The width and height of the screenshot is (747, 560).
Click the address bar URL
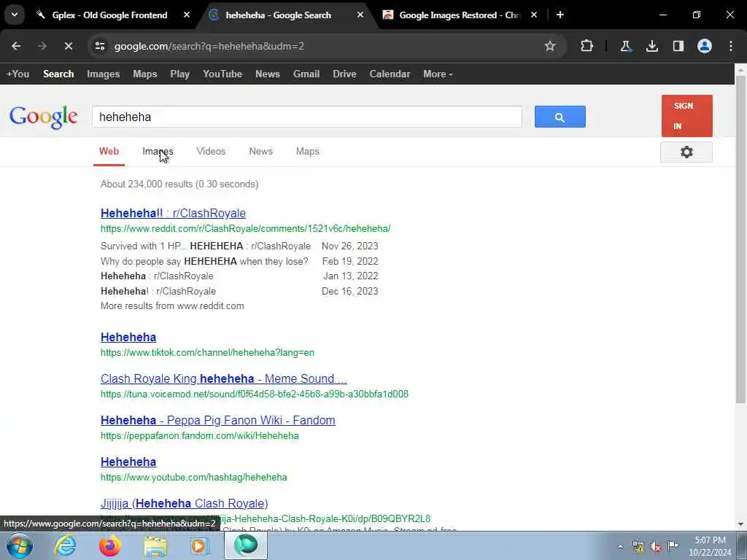tap(209, 46)
